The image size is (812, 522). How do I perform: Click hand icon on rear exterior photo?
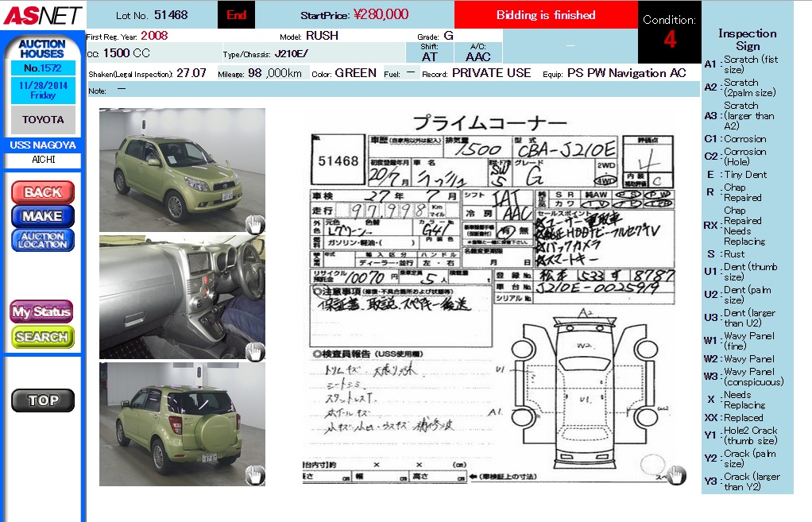pos(254,475)
